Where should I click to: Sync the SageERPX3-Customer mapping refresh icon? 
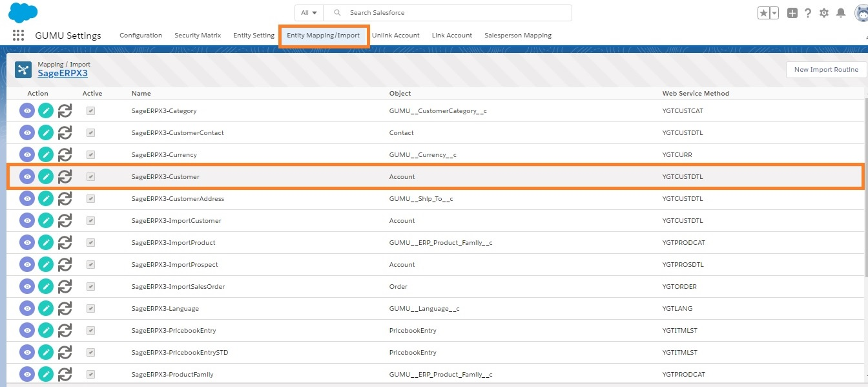coord(65,176)
